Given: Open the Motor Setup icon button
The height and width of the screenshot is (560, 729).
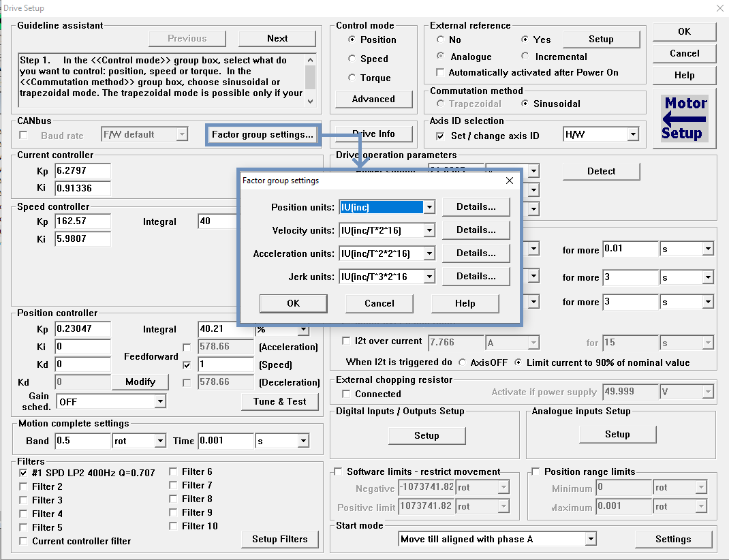Looking at the screenshot, I should click(x=684, y=118).
